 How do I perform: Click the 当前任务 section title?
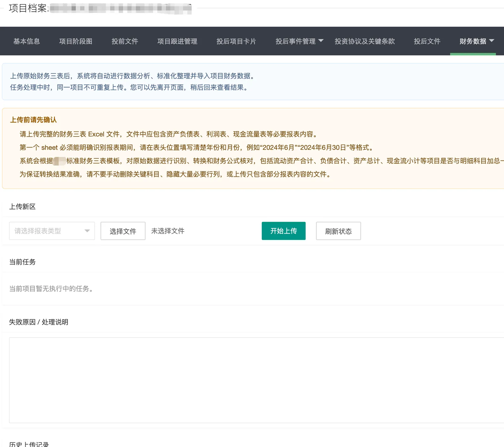click(22, 262)
